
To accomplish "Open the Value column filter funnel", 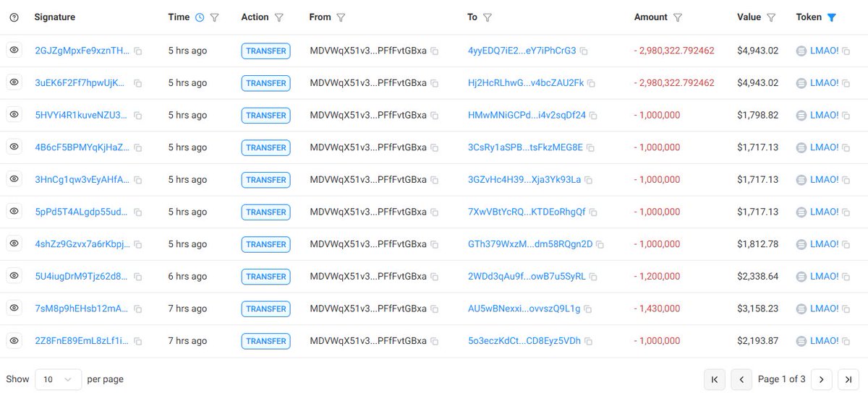I will point(771,17).
